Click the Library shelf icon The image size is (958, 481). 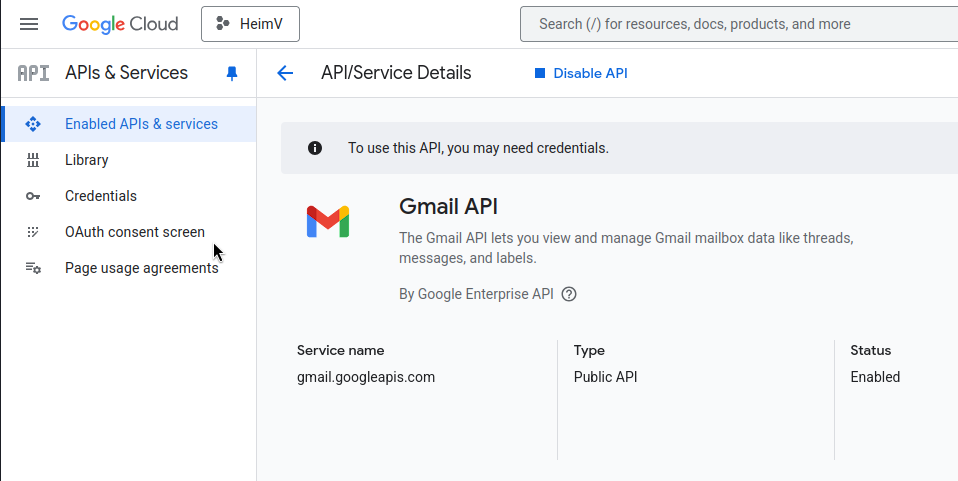click(33, 160)
